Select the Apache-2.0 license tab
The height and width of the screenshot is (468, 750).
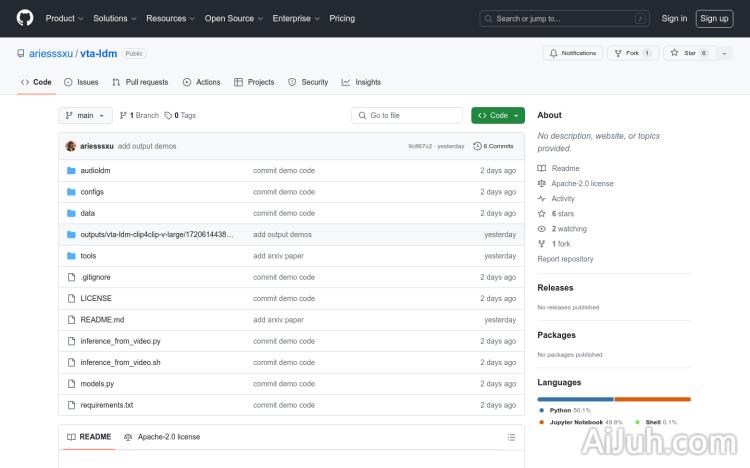162,437
